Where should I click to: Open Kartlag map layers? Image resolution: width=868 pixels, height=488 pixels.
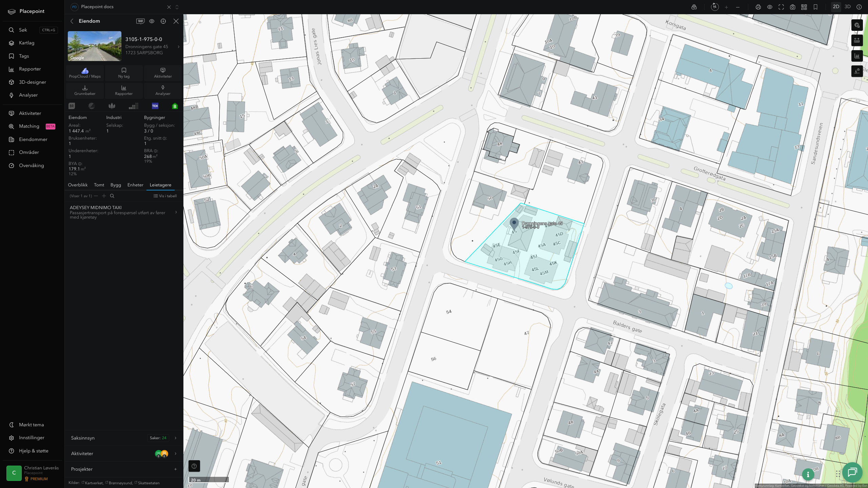26,43
